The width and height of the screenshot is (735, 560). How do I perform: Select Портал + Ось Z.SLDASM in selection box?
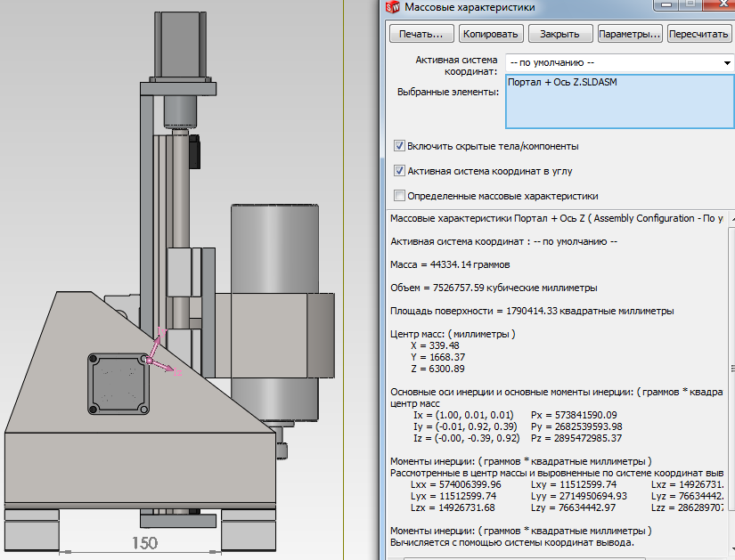pos(562,83)
